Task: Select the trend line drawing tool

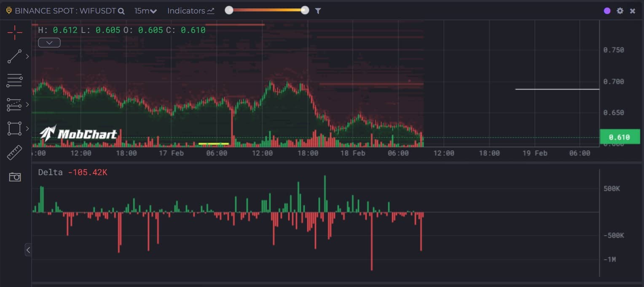Action: [14, 57]
